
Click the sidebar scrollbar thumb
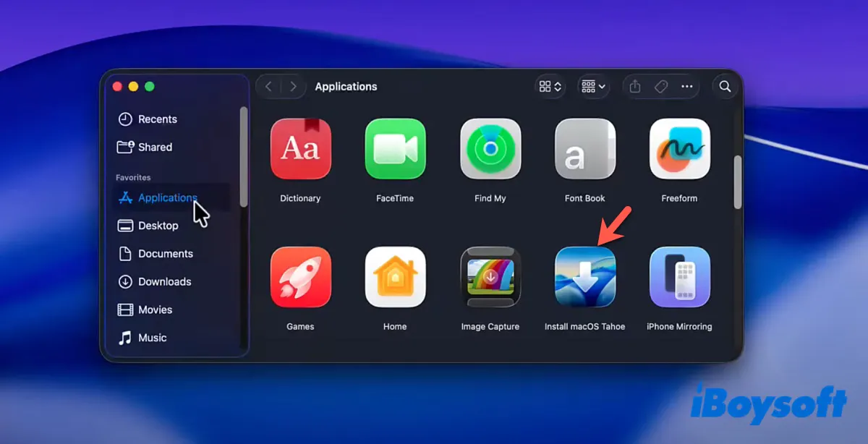tap(244, 157)
